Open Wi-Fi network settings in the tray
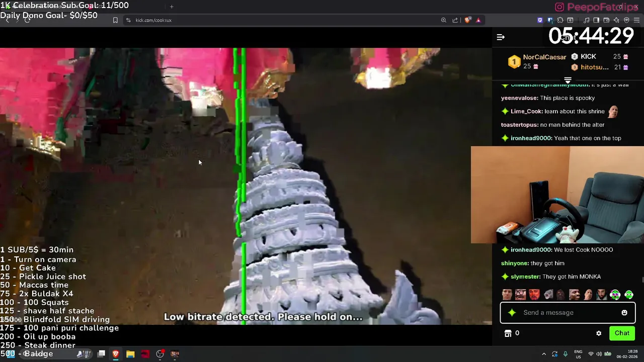The height and width of the screenshot is (362, 644). pyautogui.click(x=591, y=354)
